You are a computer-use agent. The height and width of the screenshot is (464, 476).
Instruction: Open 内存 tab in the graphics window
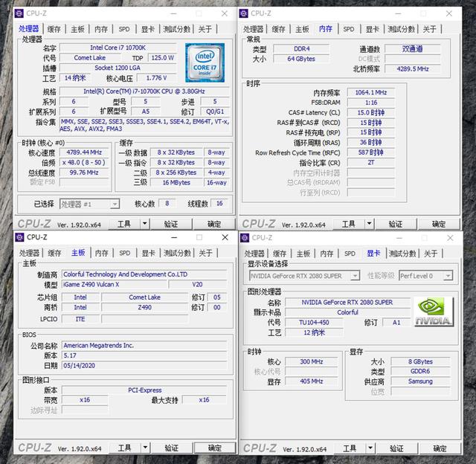[x=327, y=254]
